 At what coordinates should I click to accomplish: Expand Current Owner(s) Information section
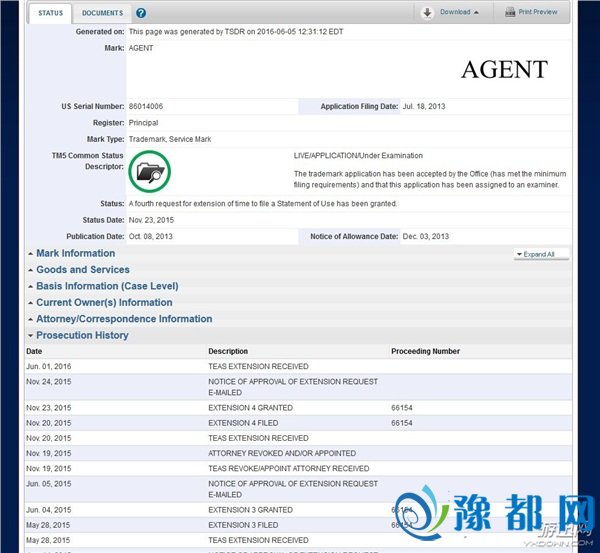104,302
